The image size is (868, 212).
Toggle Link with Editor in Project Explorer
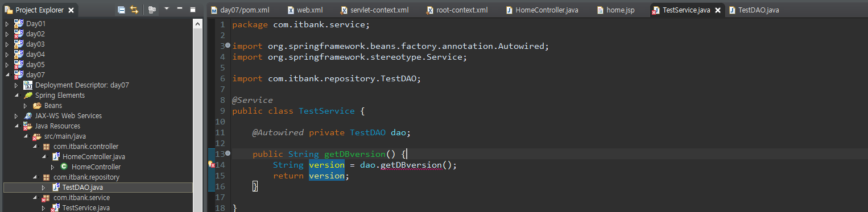click(x=134, y=10)
